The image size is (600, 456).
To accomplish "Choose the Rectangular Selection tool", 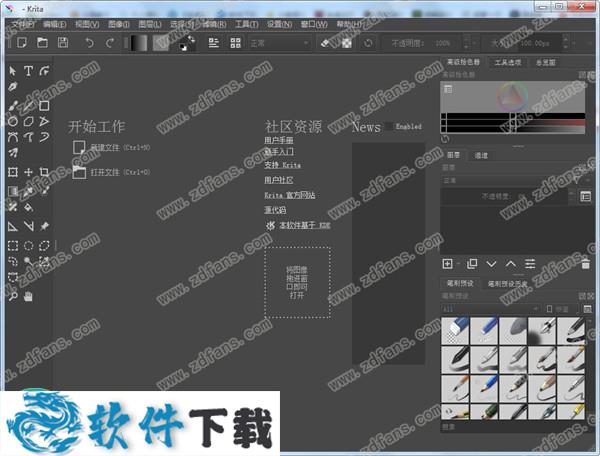I will pos(12,245).
